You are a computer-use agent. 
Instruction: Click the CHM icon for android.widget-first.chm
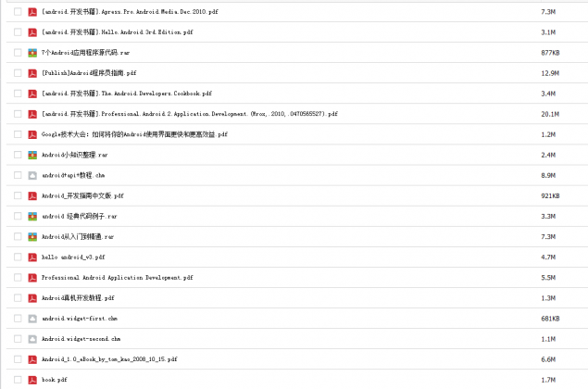(32, 319)
